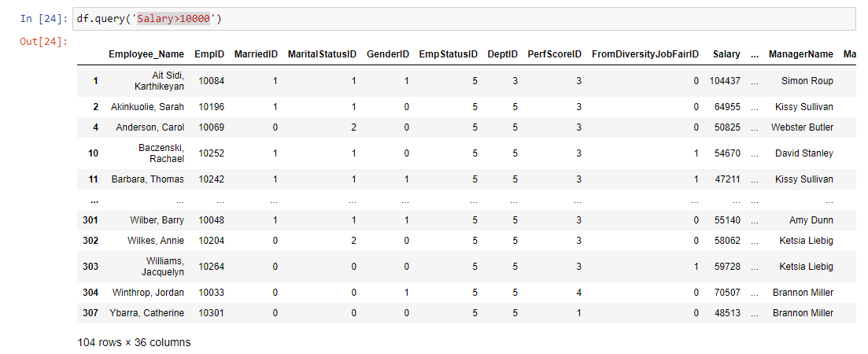This screenshot has height=354, width=868.
Task: Click the salary value 48513
Action: coord(727,312)
